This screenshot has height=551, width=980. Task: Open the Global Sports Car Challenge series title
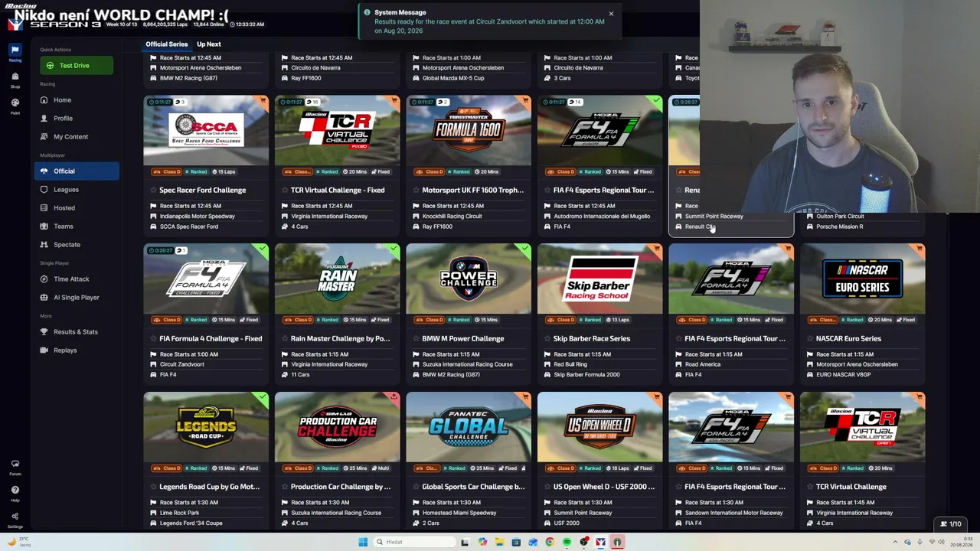473,487
